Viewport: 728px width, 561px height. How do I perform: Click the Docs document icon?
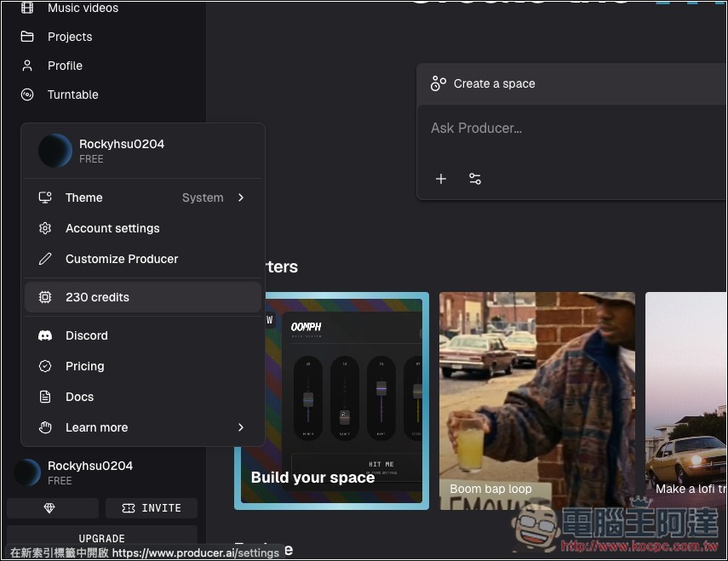point(45,397)
